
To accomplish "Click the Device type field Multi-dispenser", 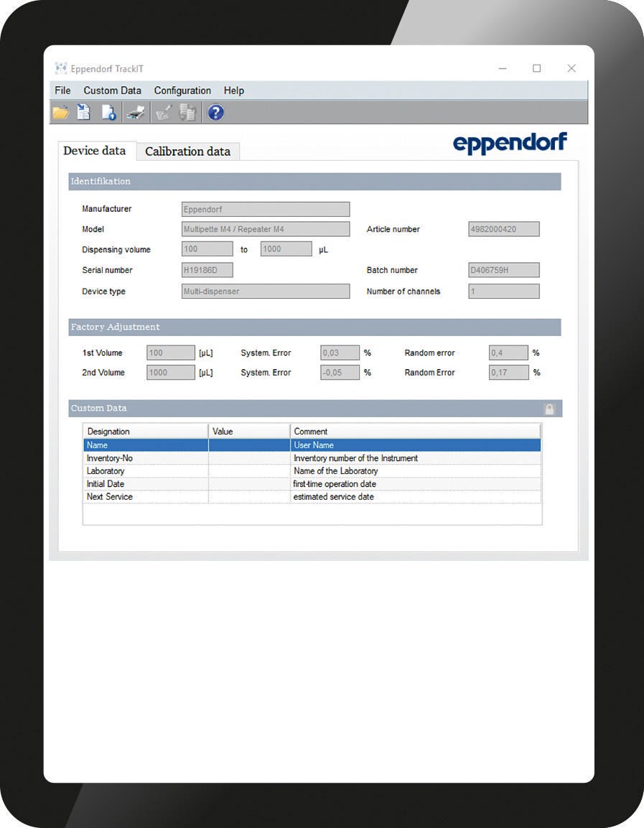I will pos(266,291).
